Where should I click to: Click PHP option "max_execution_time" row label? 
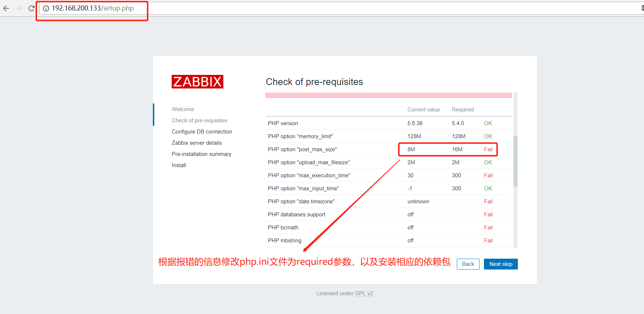309,175
